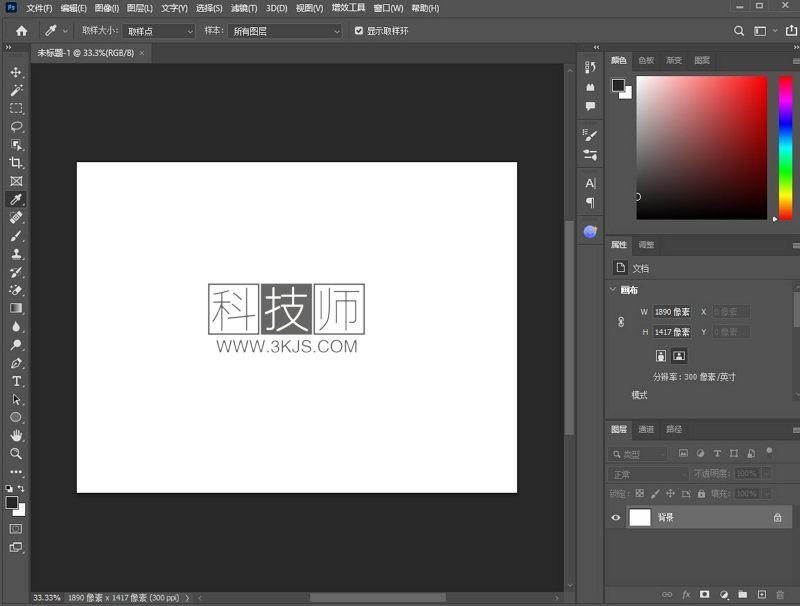
Task: Select the Zoom tool
Action: pos(16,453)
